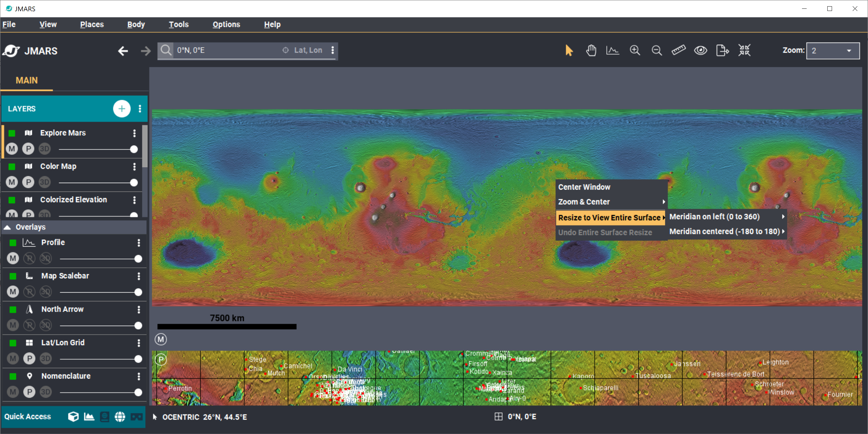Toggle the Explore Mars green status square
Image resolution: width=868 pixels, height=434 pixels.
(x=12, y=133)
